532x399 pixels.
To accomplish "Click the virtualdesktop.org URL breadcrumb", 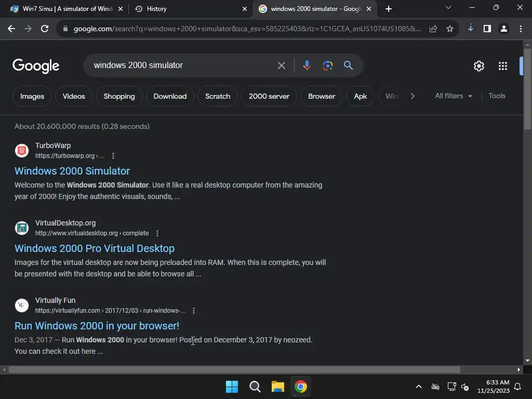I will tap(92, 233).
